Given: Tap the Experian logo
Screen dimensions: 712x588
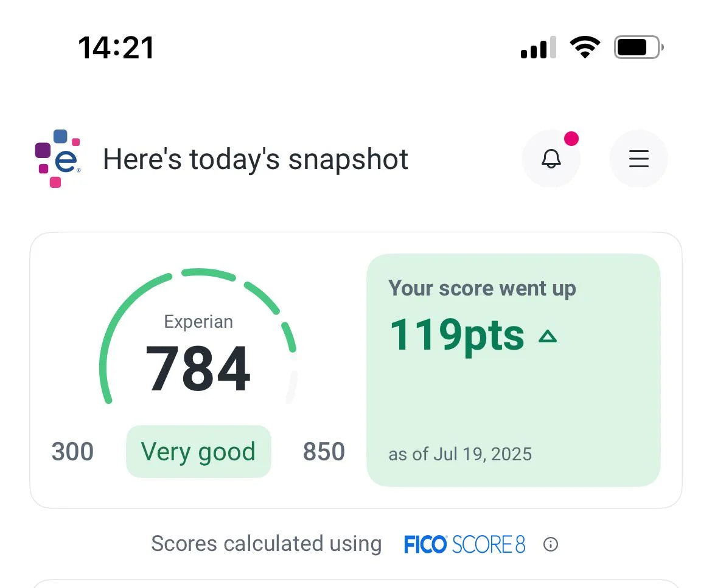Looking at the screenshot, I should (58, 159).
